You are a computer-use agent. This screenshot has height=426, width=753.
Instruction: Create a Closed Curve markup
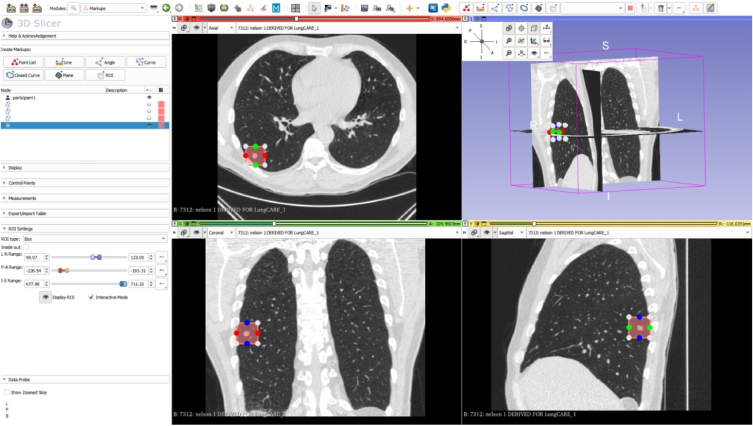23,75
